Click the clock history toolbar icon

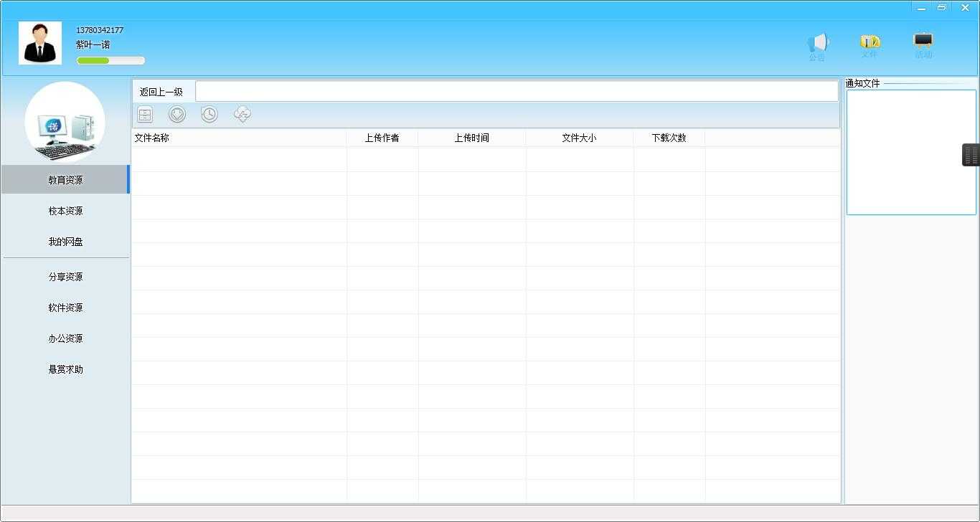click(x=209, y=114)
